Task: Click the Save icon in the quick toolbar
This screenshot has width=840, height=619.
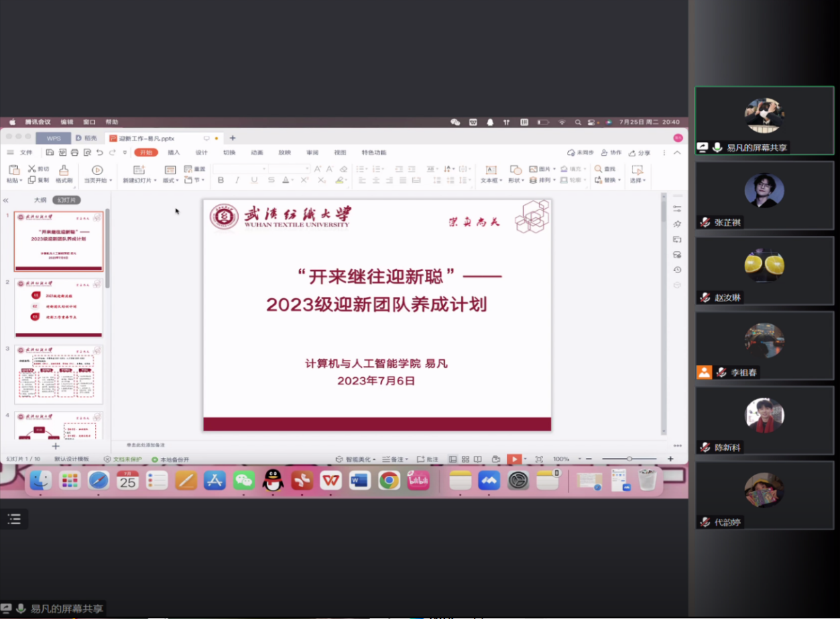Action: click(x=50, y=152)
